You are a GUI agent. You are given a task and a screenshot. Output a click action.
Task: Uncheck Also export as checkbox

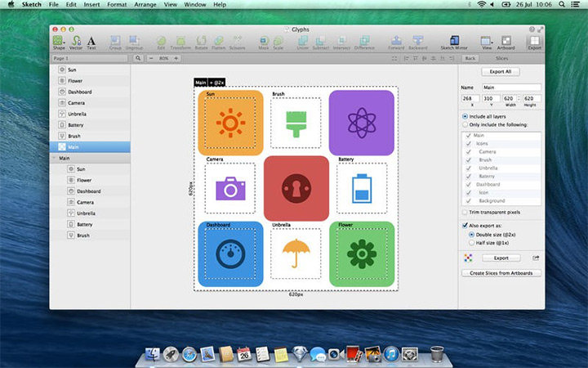pyautogui.click(x=465, y=224)
